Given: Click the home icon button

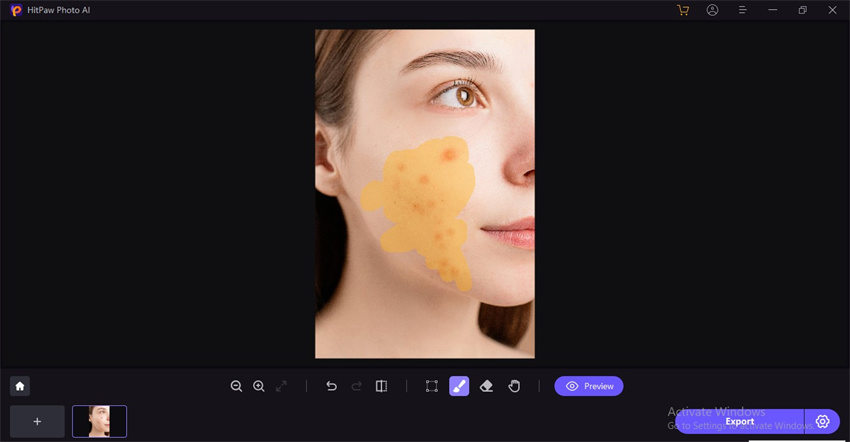Looking at the screenshot, I should point(20,386).
